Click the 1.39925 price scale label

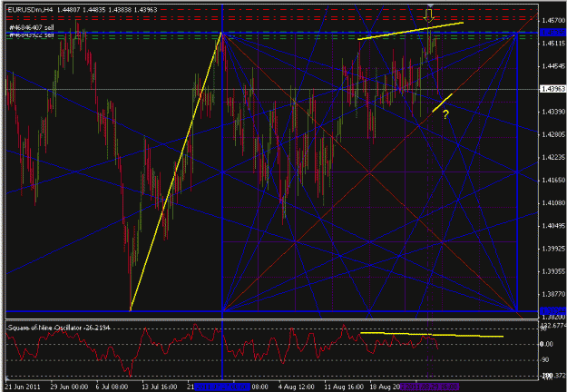(553, 250)
